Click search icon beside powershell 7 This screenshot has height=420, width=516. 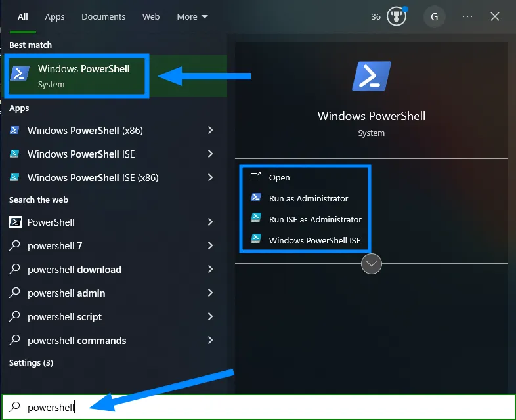point(14,245)
